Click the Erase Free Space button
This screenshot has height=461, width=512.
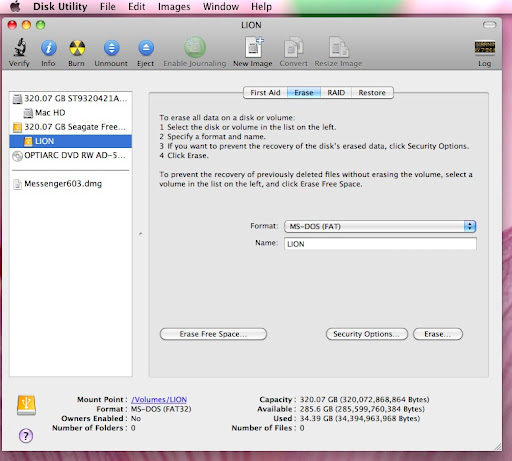pyautogui.click(x=213, y=334)
